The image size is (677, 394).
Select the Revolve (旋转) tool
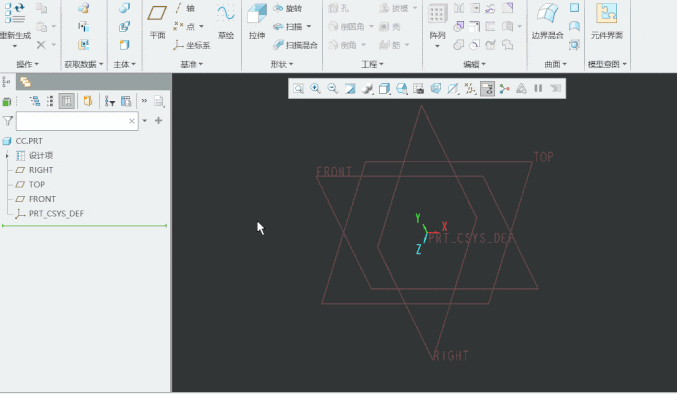(x=288, y=8)
